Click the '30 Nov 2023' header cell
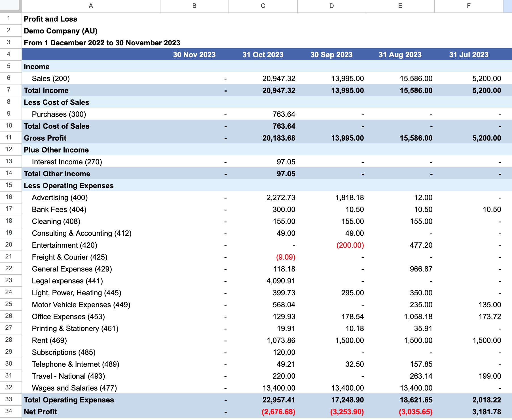The image size is (512, 420). [194, 54]
